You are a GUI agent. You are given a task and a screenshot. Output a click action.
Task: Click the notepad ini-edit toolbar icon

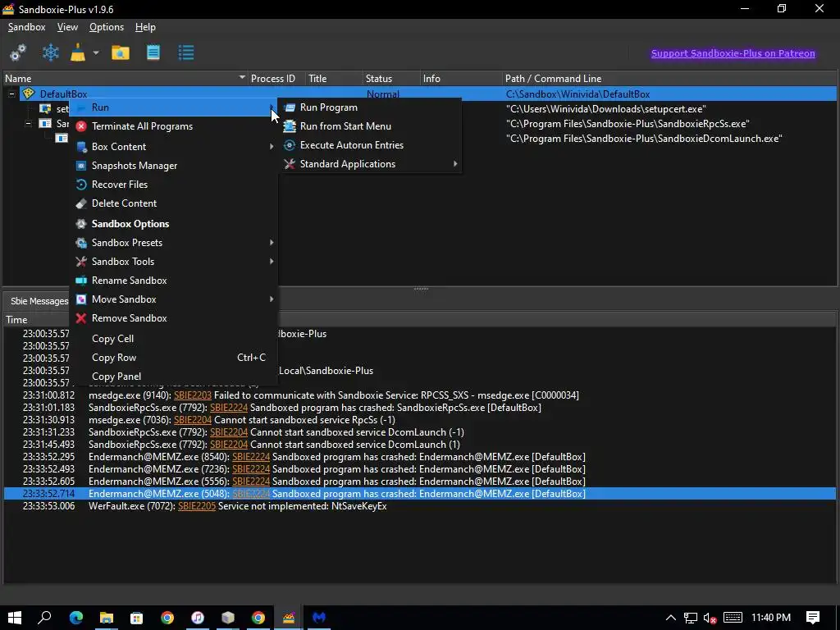[x=153, y=52]
